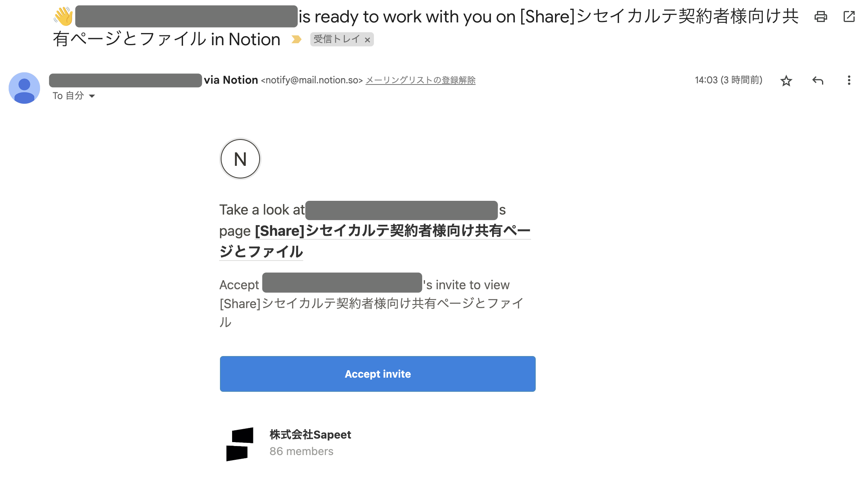Click the 株式会社Sapeet workspace name
This screenshot has width=868, height=481.
click(x=310, y=435)
